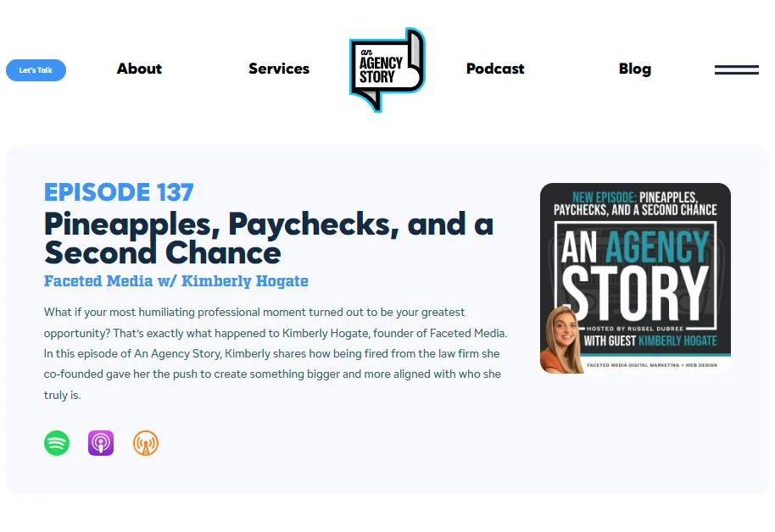Click Kimberly Hogate's photo on cover art
Screen dimensions: 775x532
[561, 340]
